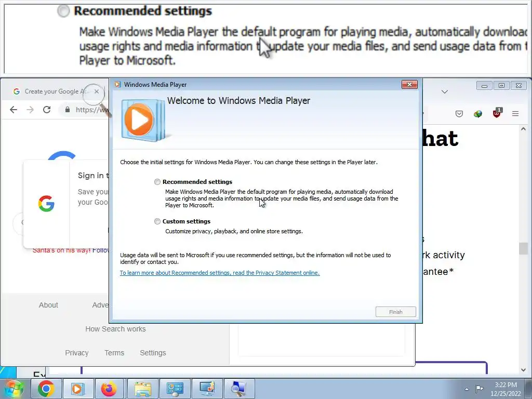Click the Santa's on his way text
The image size is (532, 399).
(x=62, y=250)
